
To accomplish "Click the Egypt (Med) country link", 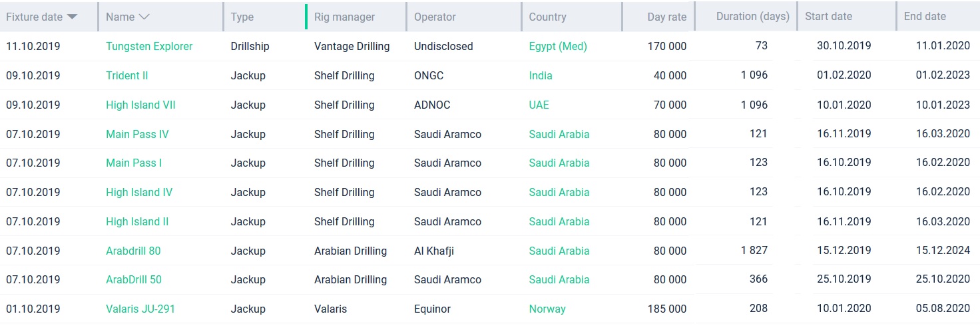I will click(x=558, y=46).
